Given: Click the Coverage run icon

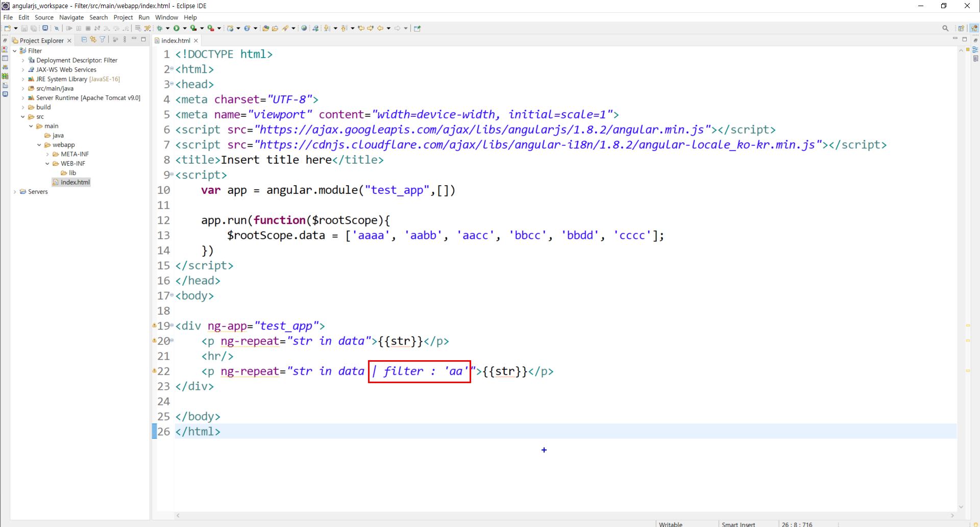Looking at the screenshot, I should point(193,29).
